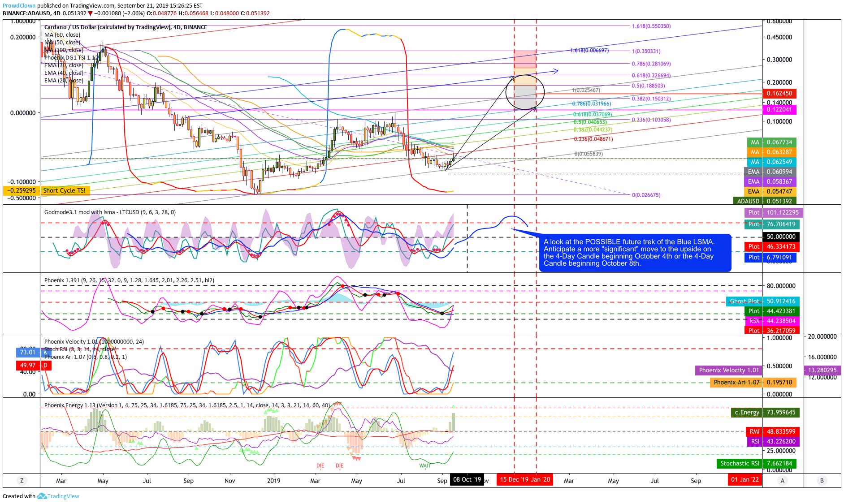Click the magenta 0.122041 price label
Viewport: 844px width, 504px height.
point(779,109)
